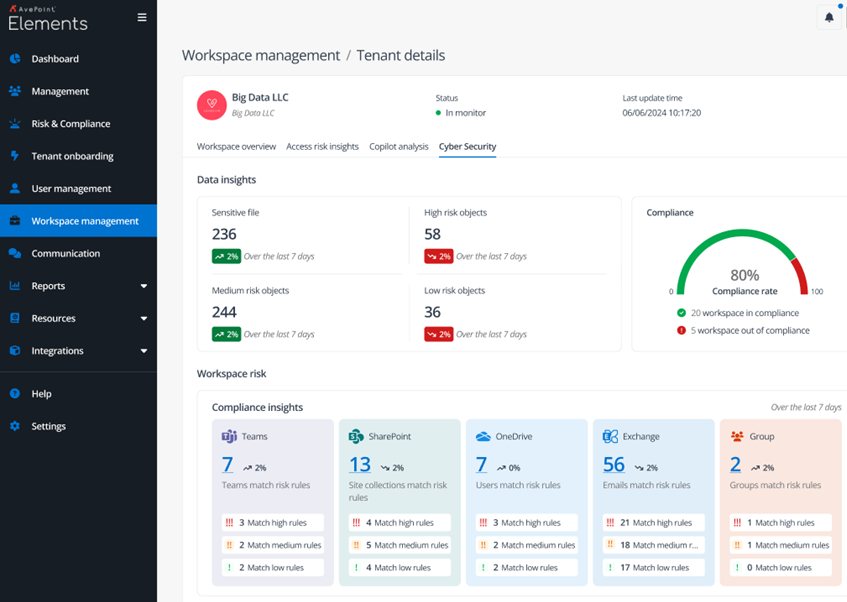Open notifications bell icon

click(829, 17)
